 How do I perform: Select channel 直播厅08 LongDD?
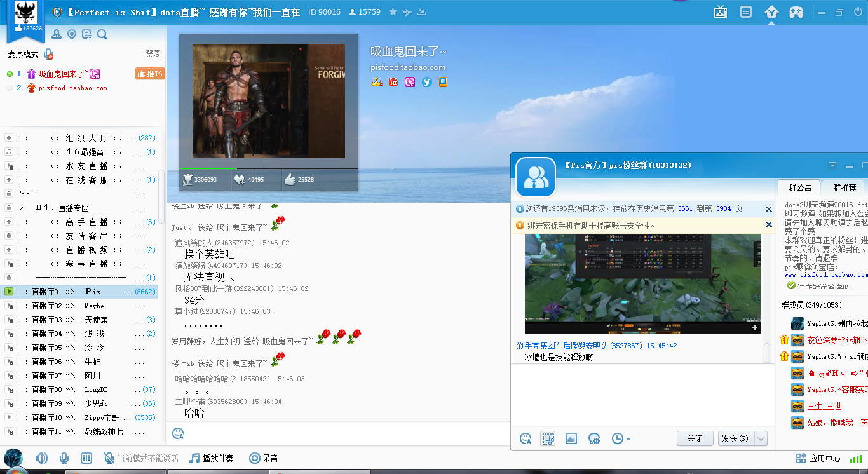coord(80,389)
